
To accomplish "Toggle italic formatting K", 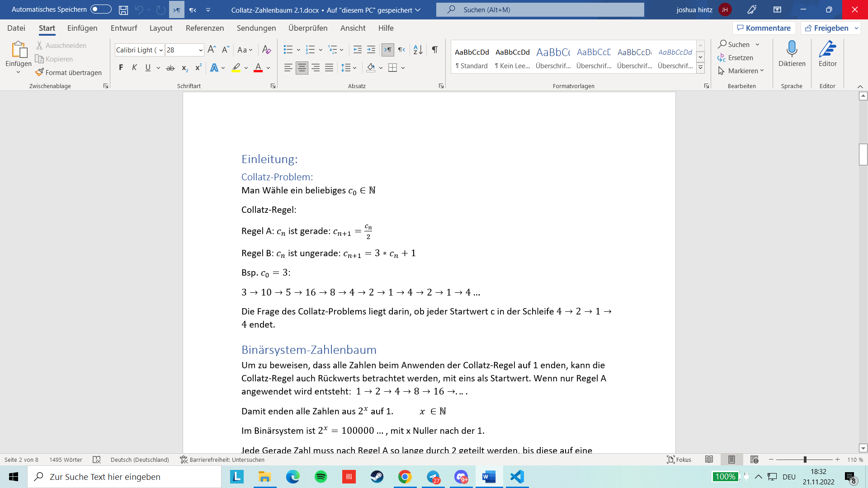I will [x=134, y=68].
